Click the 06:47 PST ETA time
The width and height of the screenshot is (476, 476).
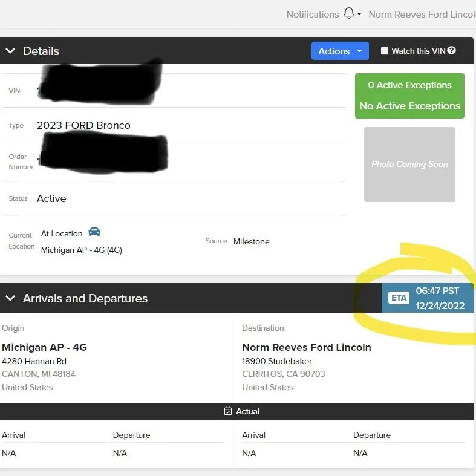(x=437, y=290)
